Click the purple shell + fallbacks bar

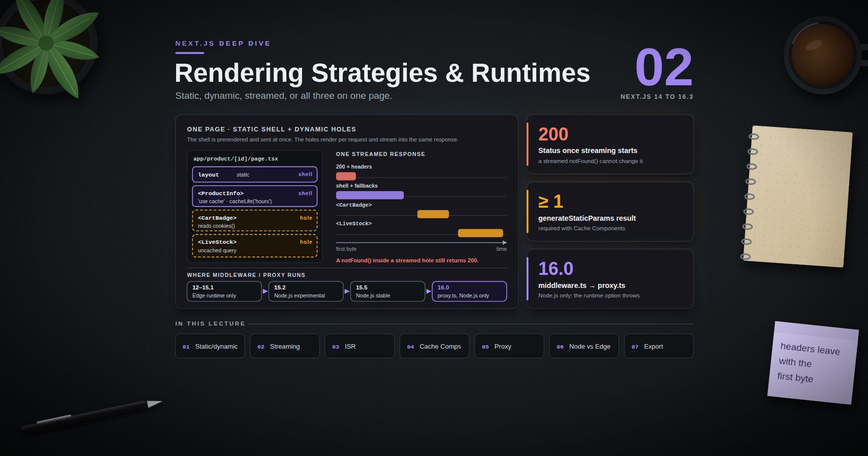(x=370, y=195)
